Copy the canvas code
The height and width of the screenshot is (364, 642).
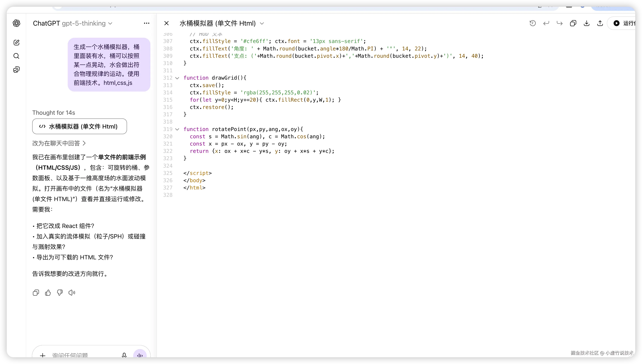click(x=573, y=23)
